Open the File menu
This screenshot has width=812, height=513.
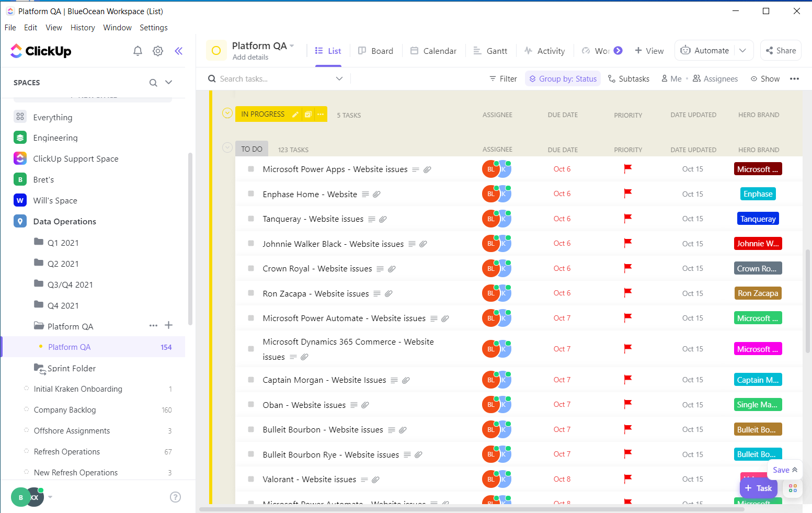point(10,28)
